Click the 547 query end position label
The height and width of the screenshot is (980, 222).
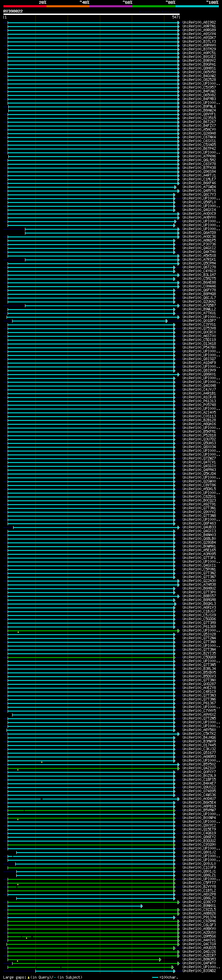point(175,17)
